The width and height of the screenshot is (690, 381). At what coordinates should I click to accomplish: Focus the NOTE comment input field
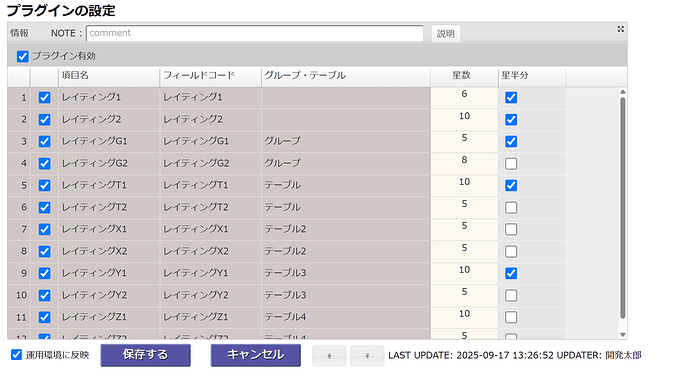[x=255, y=33]
